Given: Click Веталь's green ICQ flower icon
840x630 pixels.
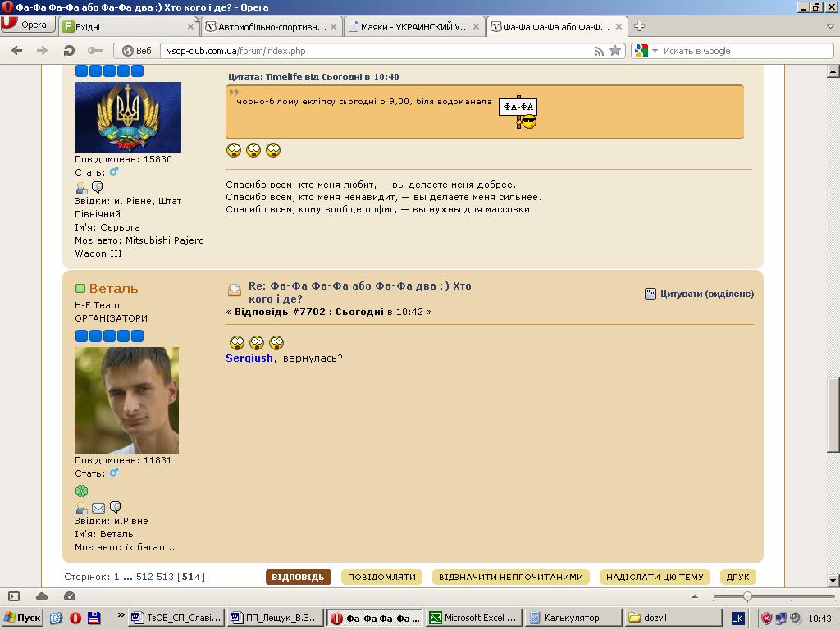Looking at the screenshot, I should 81,491.
